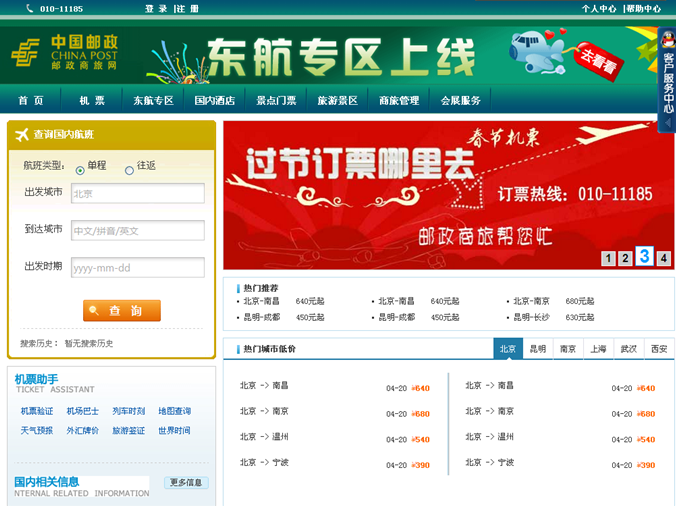Open the QQ customer service penguin icon

pos(668,40)
